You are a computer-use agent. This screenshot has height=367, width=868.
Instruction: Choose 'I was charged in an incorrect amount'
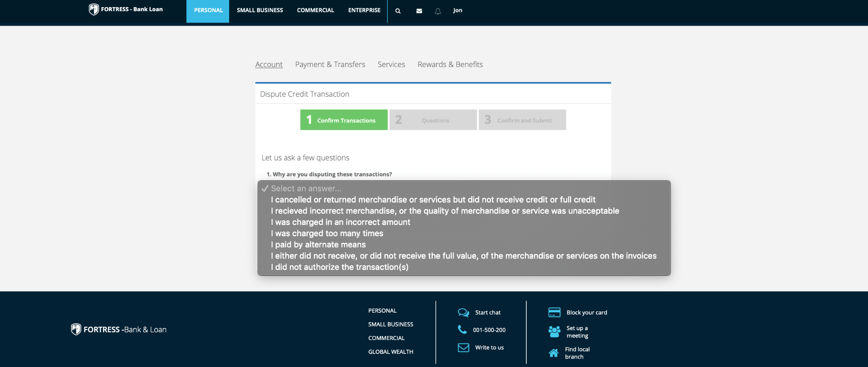(x=464, y=222)
